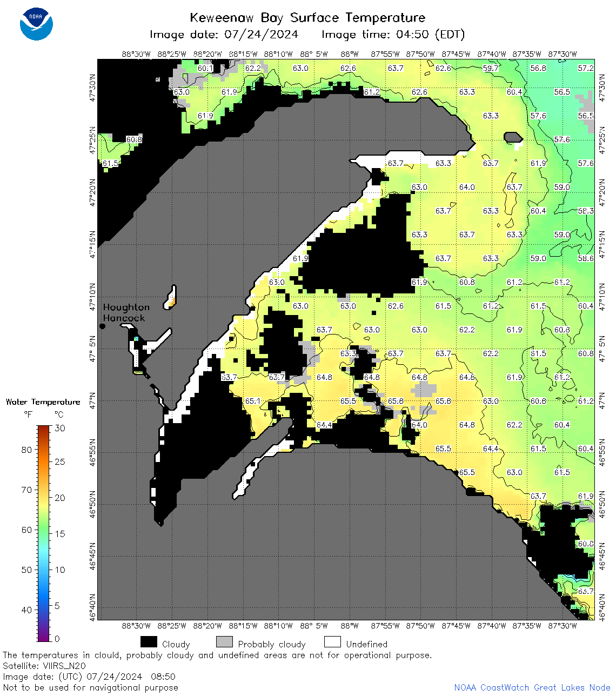Click the 58.6 temperature reading
This screenshot has width=616, height=696.
(x=586, y=258)
